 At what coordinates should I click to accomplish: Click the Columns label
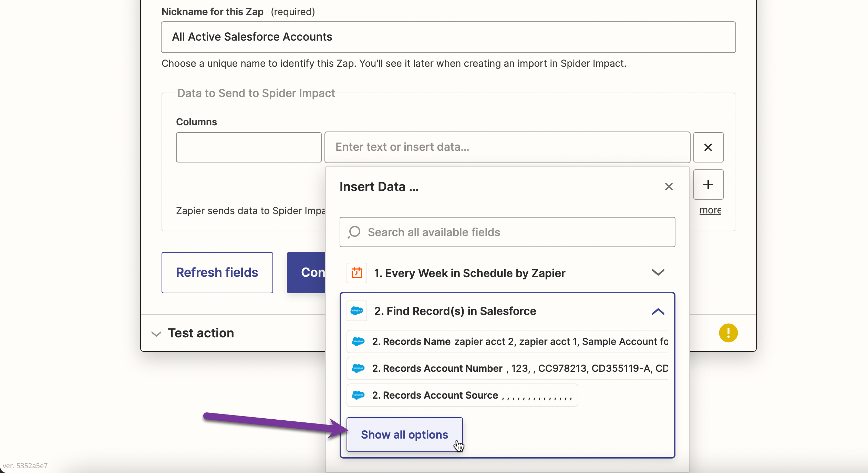tap(196, 122)
